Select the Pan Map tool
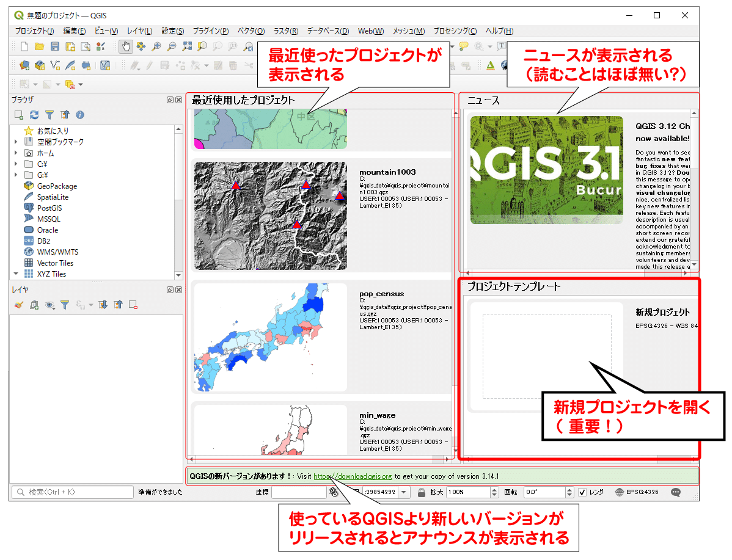The width and height of the screenshot is (732, 560). 126,46
